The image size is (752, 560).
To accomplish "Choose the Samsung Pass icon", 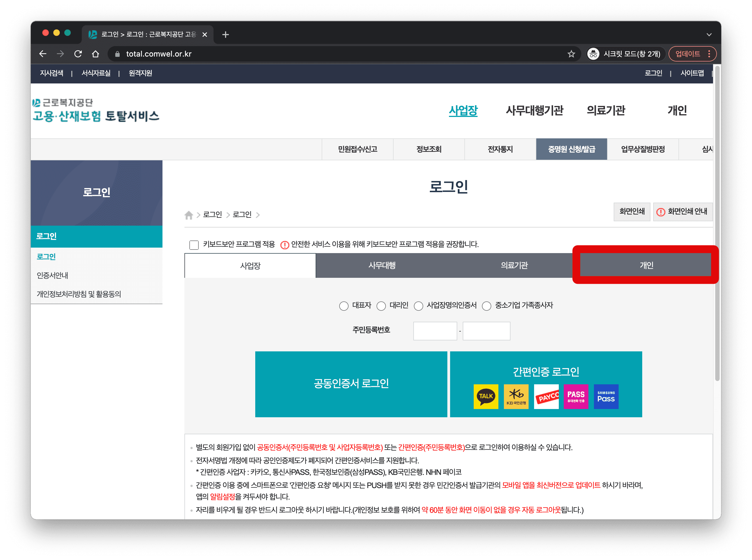I will 606,396.
